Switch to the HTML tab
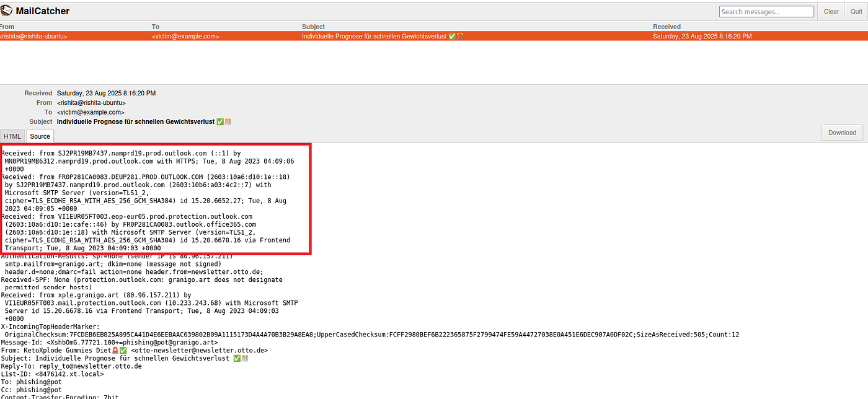The height and width of the screenshot is (399, 868). point(12,136)
